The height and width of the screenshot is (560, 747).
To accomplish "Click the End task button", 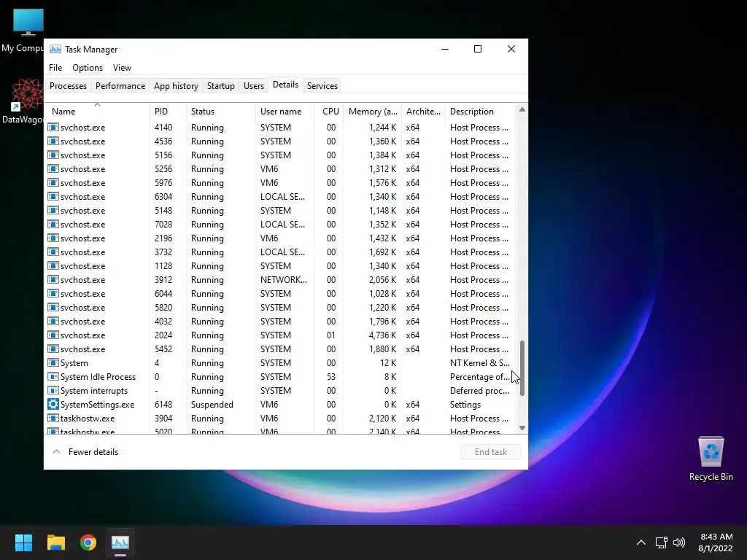I will pyautogui.click(x=491, y=452).
